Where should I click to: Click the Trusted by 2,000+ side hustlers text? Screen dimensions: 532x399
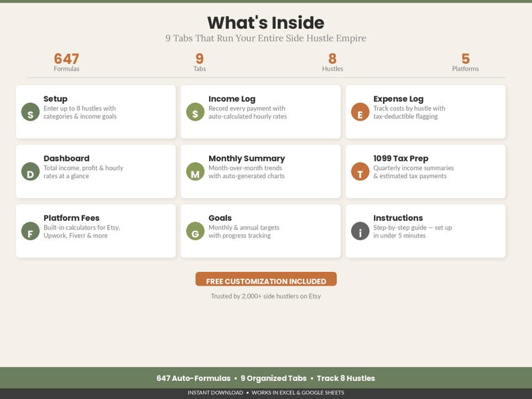point(266,296)
